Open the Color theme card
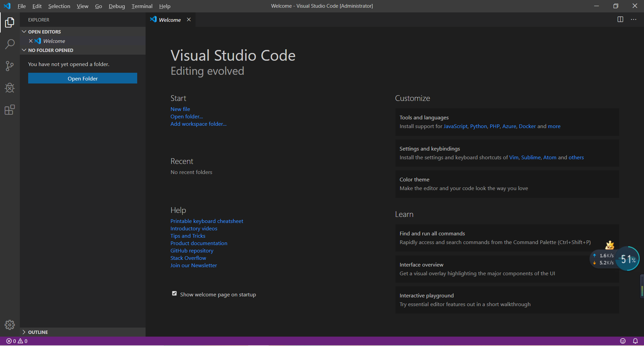The height and width of the screenshot is (346, 644). [x=507, y=184]
